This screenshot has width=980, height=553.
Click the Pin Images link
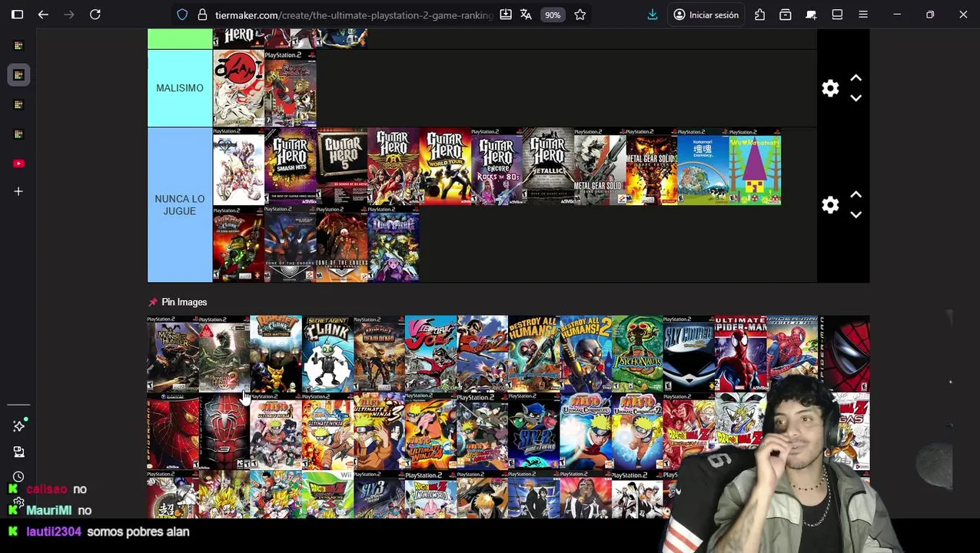click(x=184, y=302)
